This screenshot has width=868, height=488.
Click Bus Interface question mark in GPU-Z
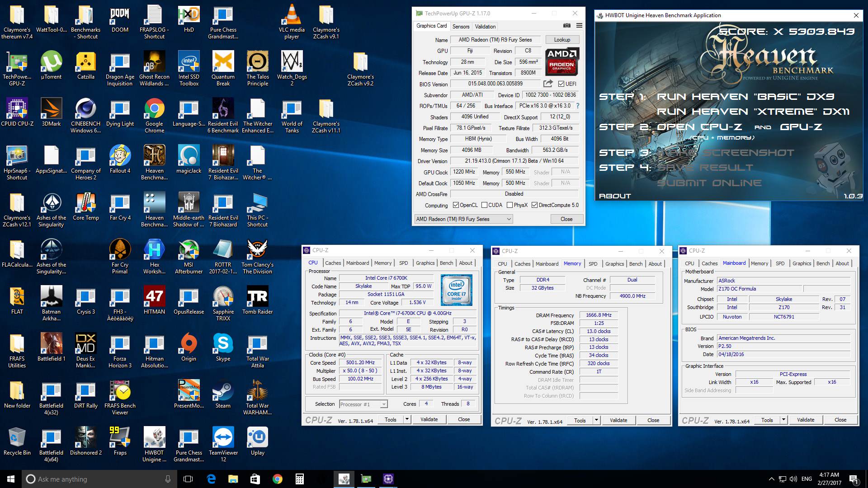pos(577,106)
